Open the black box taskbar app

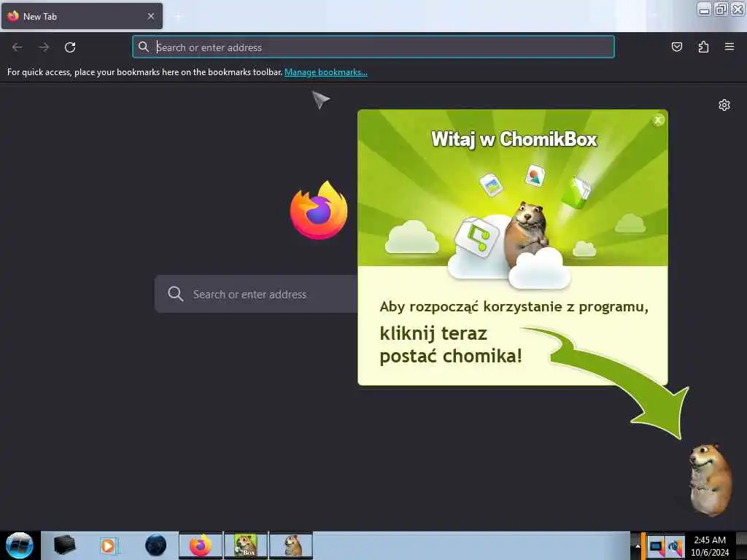pos(64,545)
